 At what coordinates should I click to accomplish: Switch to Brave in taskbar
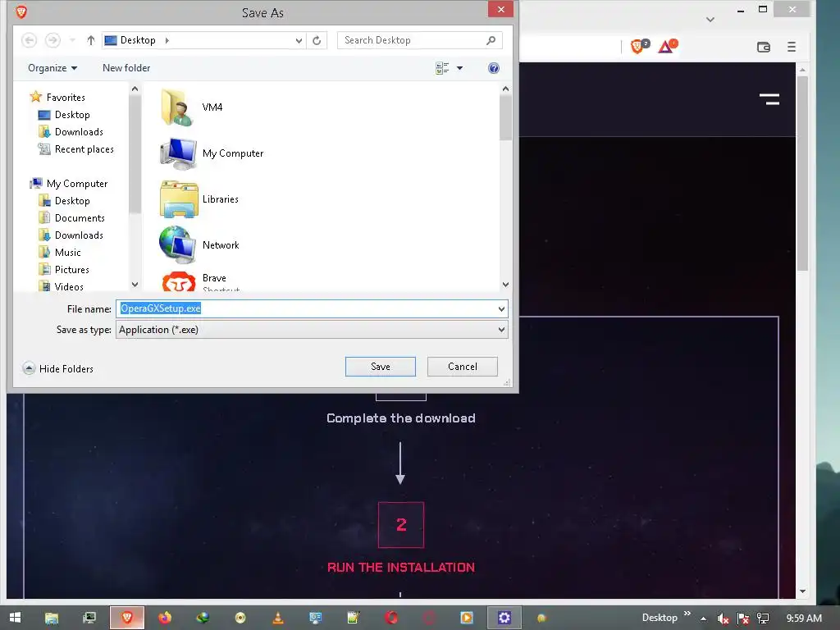(127, 618)
